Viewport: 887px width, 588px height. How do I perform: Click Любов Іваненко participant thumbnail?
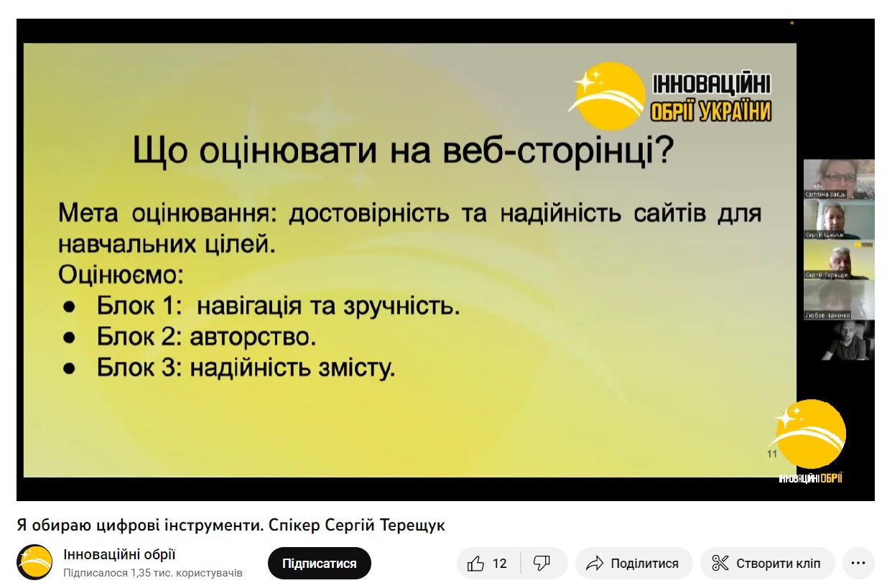pos(838,300)
